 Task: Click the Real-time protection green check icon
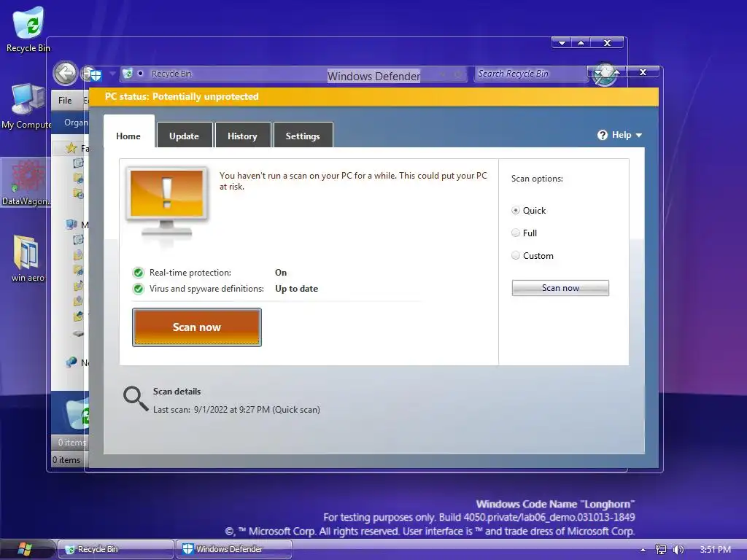point(138,273)
